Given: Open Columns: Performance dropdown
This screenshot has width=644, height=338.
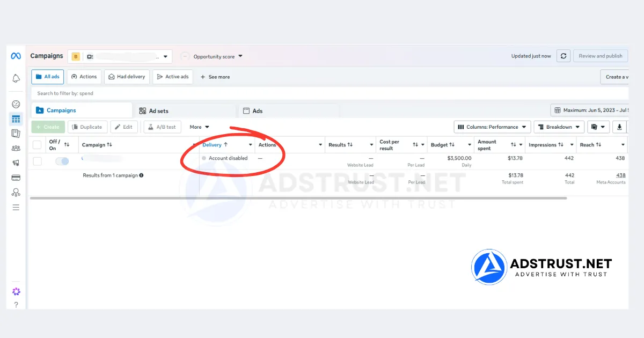Looking at the screenshot, I should pyautogui.click(x=492, y=127).
